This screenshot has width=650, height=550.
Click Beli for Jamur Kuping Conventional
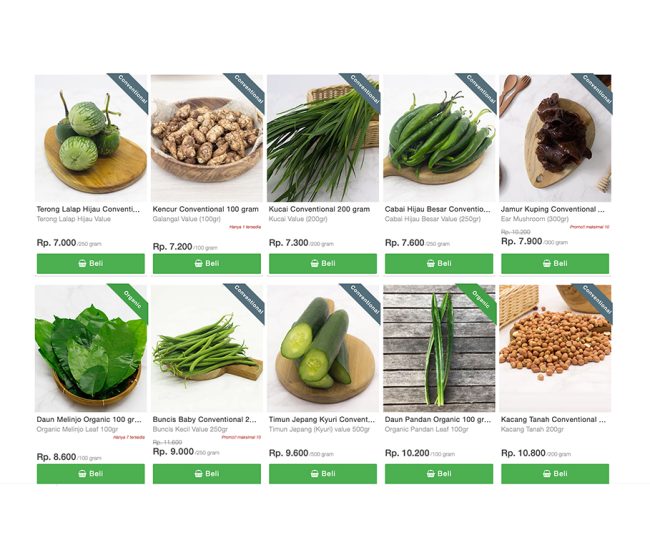point(555,264)
